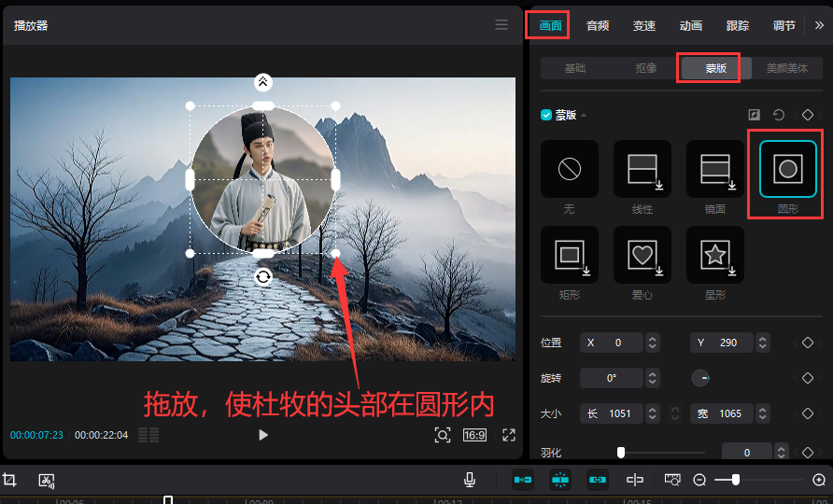Add keyframe for 大小 size
This screenshot has height=504, width=833.
point(808,413)
